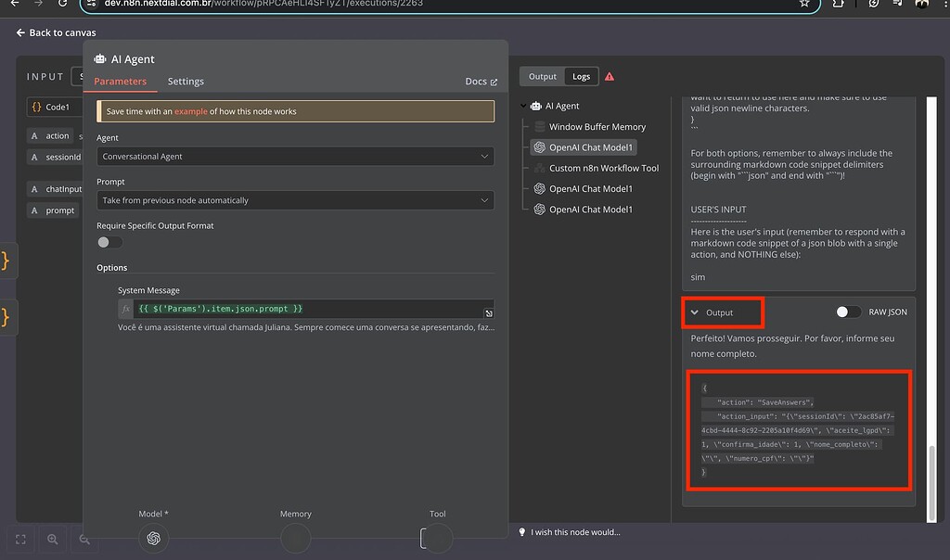This screenshot has width=950, height=560.
Task: Open the Conversational Agent dropdown
Action: tap(297, 156)
